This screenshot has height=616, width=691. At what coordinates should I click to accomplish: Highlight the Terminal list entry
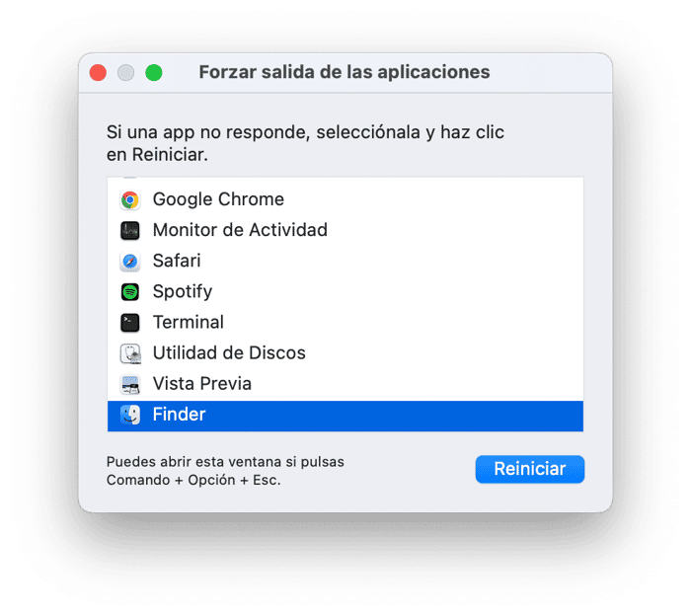pos(189,322)
